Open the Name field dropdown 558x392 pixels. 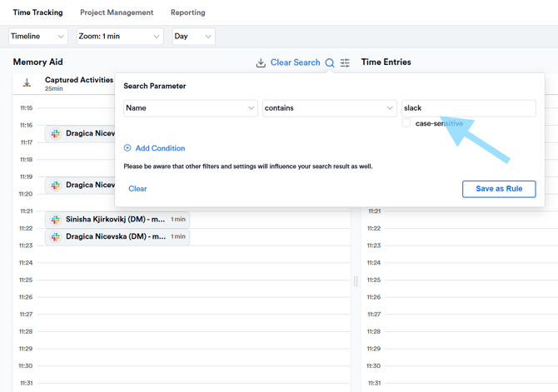pyautogui.click(x=191, y=108)
